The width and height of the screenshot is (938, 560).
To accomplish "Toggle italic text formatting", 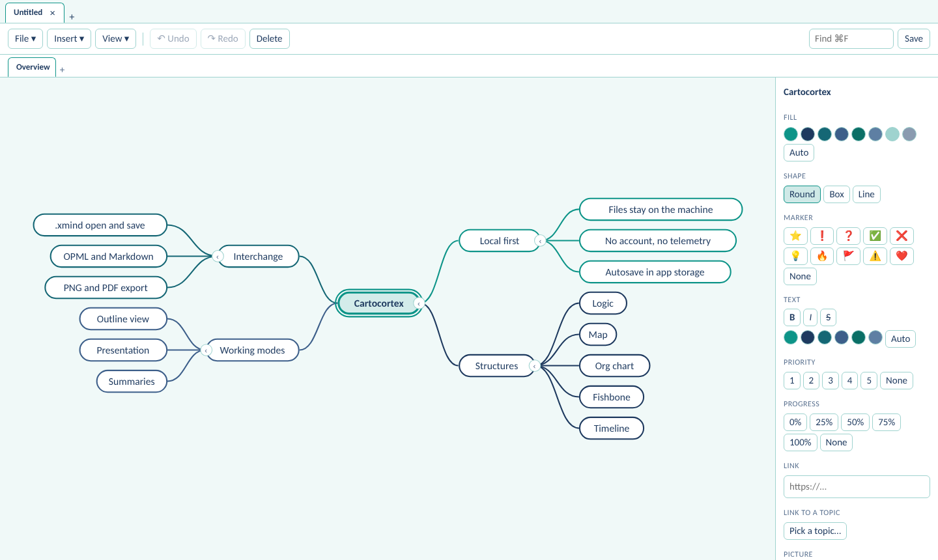I will point(810,317).
